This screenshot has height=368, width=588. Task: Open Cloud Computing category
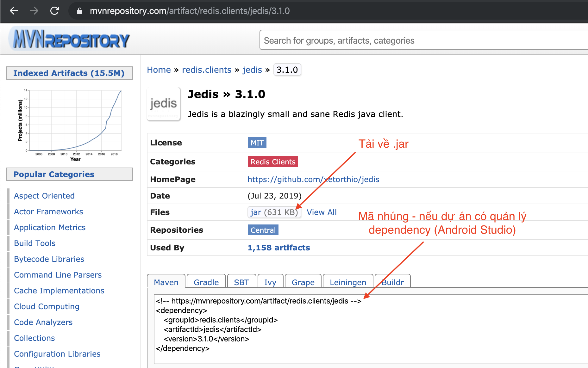click(47, 307)
